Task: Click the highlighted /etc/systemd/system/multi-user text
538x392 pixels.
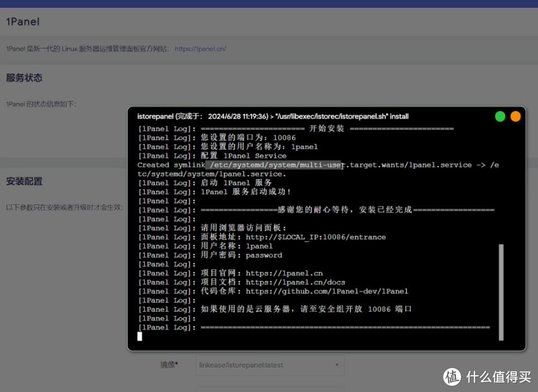Action: click(273, 165)
